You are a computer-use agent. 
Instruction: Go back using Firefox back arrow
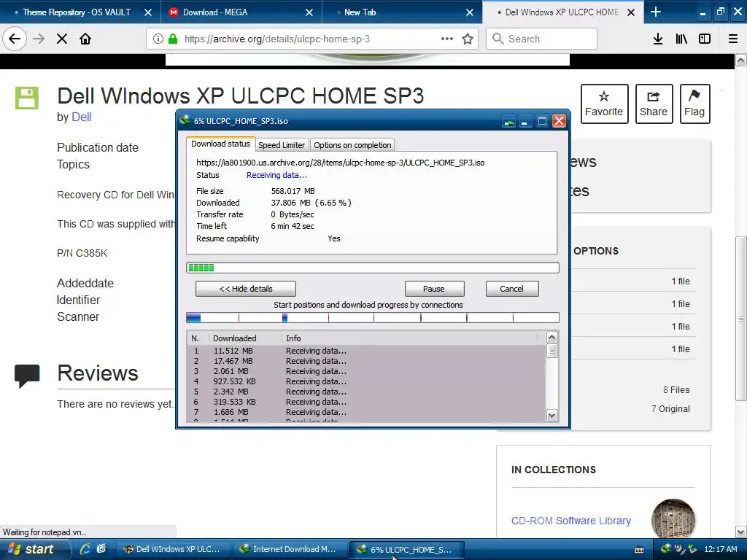15,39
